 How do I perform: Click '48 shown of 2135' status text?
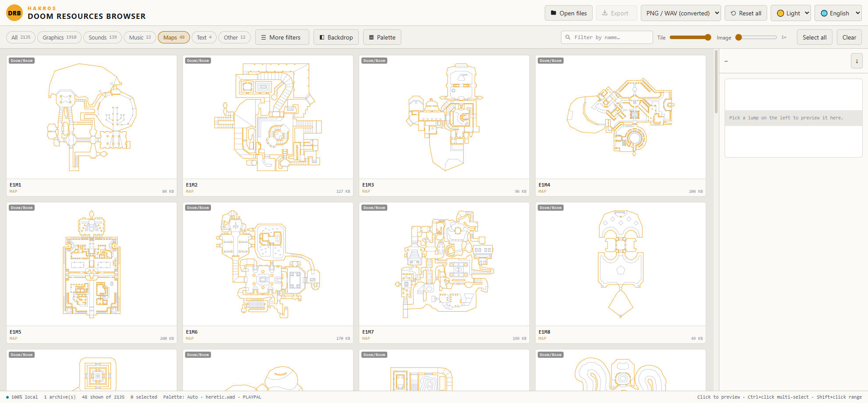tap(103, 397)
